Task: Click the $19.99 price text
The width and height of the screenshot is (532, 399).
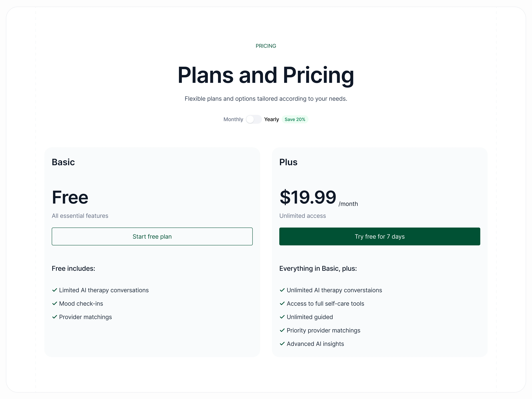Action: 308,197
